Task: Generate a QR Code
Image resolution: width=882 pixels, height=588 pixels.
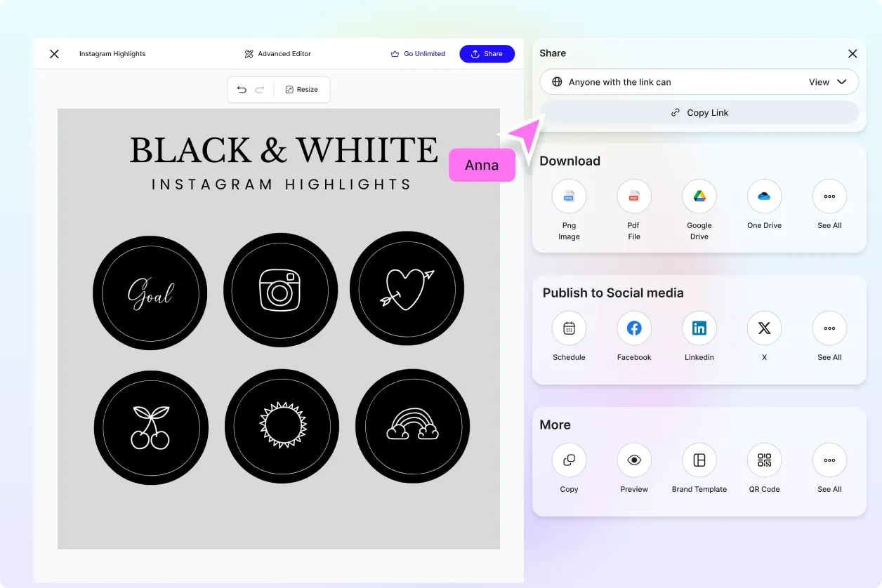Action: [x=764, y=460]
